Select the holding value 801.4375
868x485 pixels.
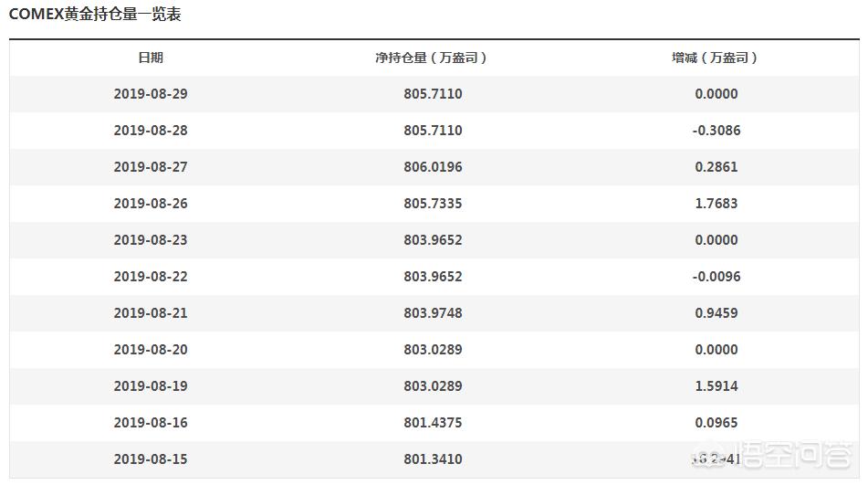[433, 423]
